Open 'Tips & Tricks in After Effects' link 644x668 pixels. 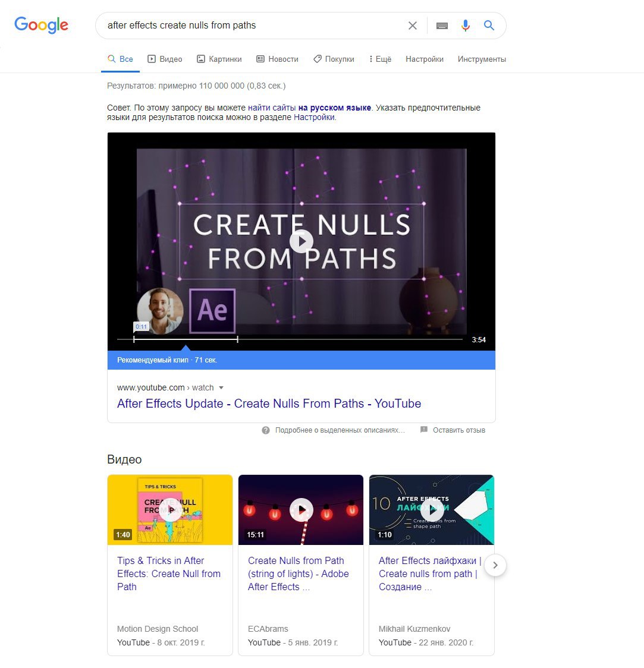click(x=169, y=574)
